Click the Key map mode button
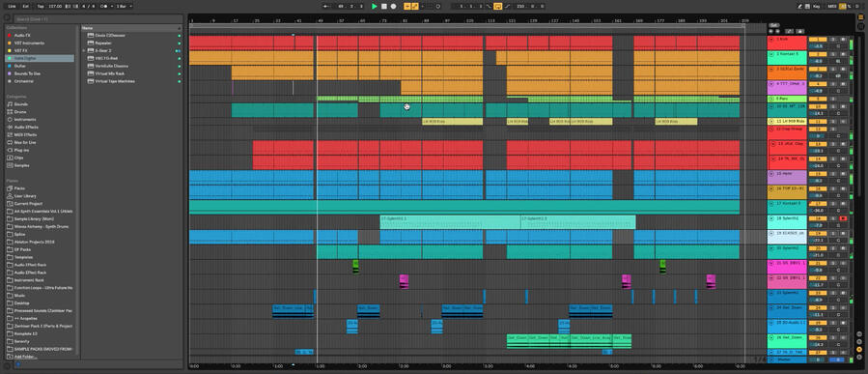Viewport: 868px width, 374px height. click(x=817, y=6)
